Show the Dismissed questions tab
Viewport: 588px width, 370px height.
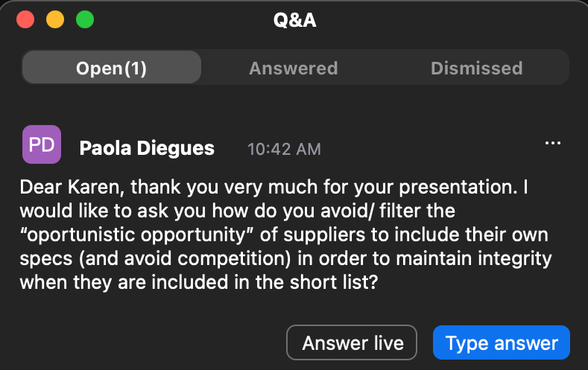476,68
